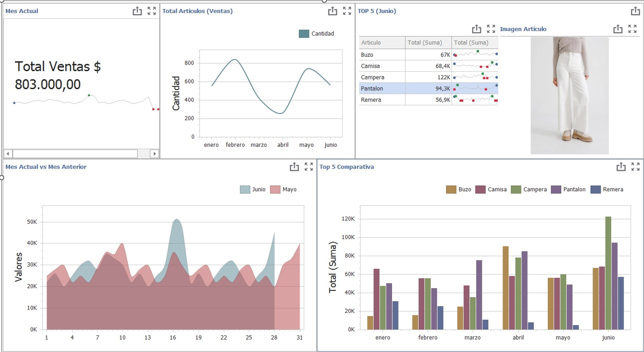Click the Campera legend color swatch
Viewport: 644px width, 352px height.
pyautogui.click(x=515, y=189)
